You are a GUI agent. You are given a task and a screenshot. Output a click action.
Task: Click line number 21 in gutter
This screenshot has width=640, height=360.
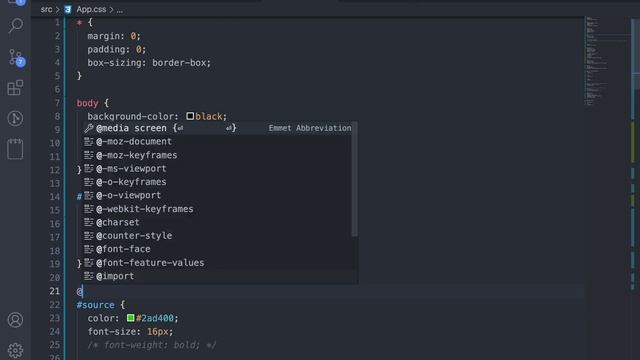[x=55, y=291]
